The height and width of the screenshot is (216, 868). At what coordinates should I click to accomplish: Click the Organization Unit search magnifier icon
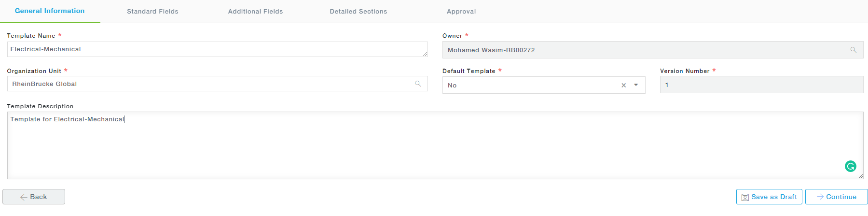tap(418, 84)
